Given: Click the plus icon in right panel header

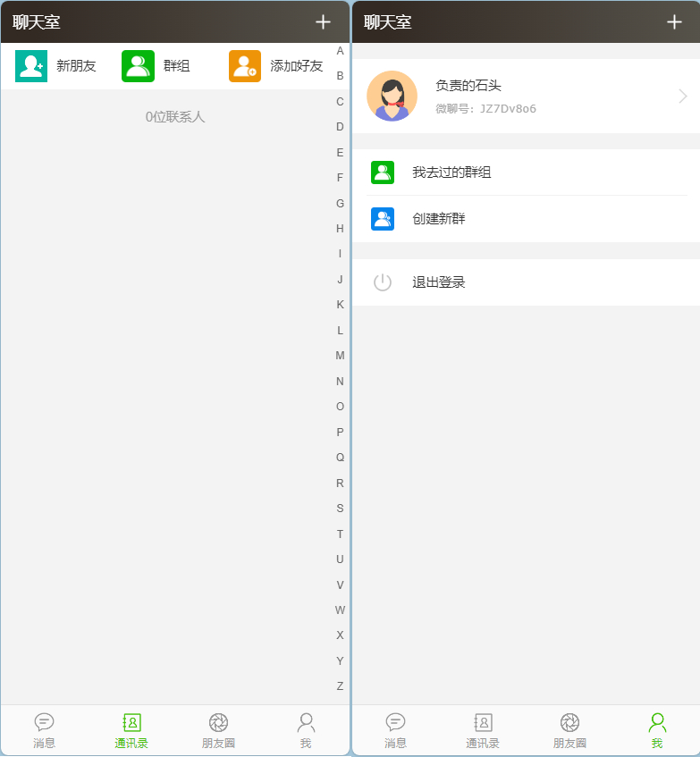Looking at the screenshot, I should (x=674, y=22).
